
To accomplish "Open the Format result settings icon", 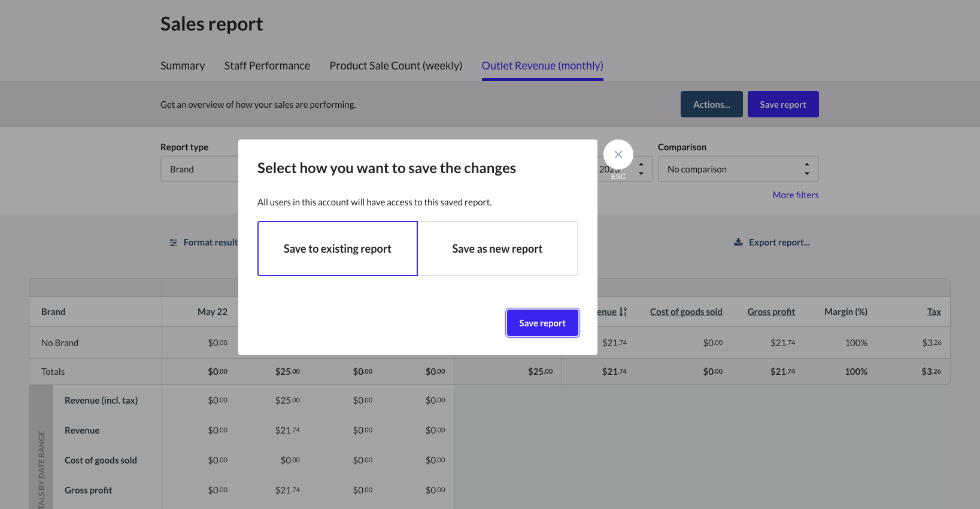I will pyautogui.click(x=174, y=242).
